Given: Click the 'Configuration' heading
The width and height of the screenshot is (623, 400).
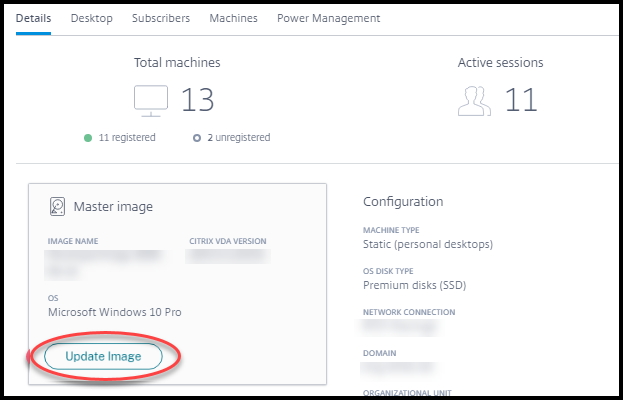Looking at the screenshot, I should pos(403,202).
